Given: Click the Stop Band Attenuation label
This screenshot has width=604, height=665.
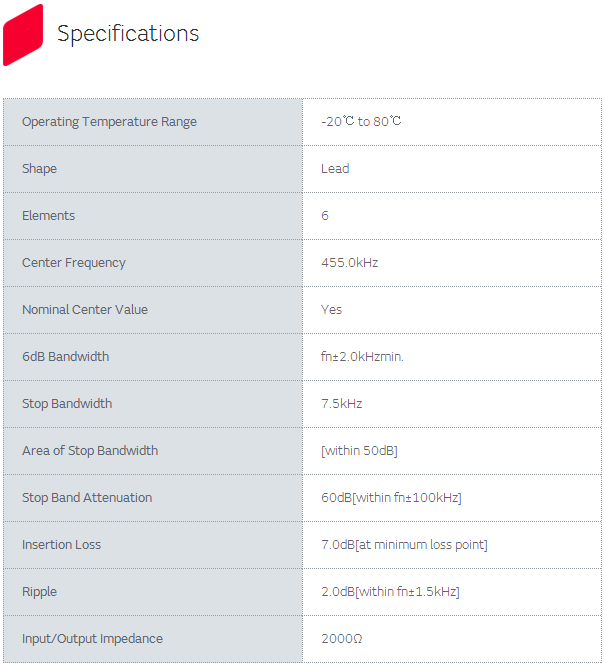Looking at the screenshot, I should click(x=87, y=498).
